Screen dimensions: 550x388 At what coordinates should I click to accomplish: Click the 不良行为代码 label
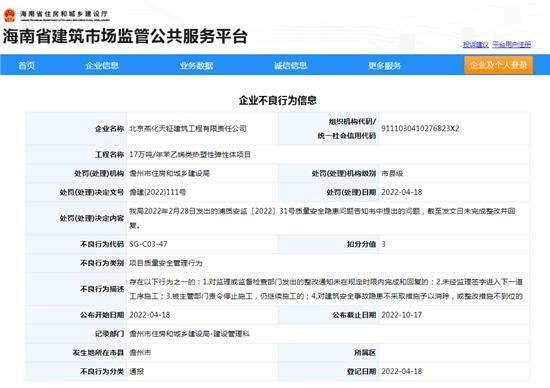pyautogui.click(x=102, y=244)
